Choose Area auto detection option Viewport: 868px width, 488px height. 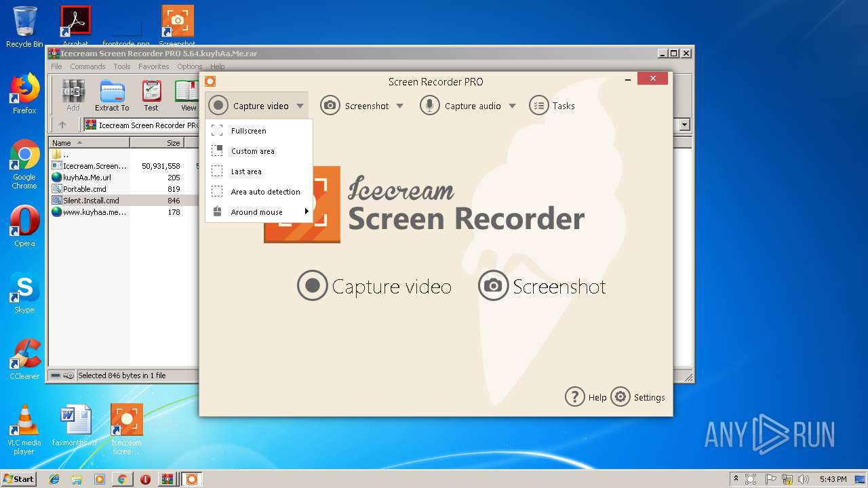pyautogui.click(x=258, y=192)
